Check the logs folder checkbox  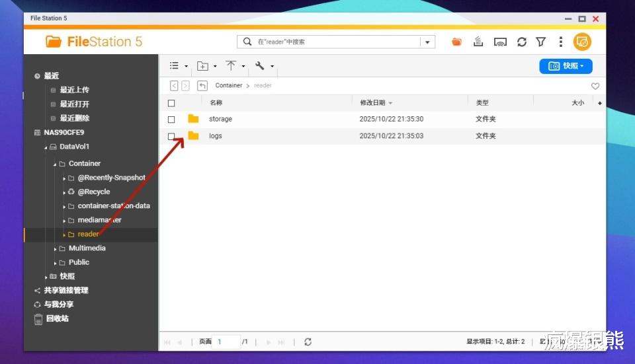pyautogui.click(x=171, y=136)
